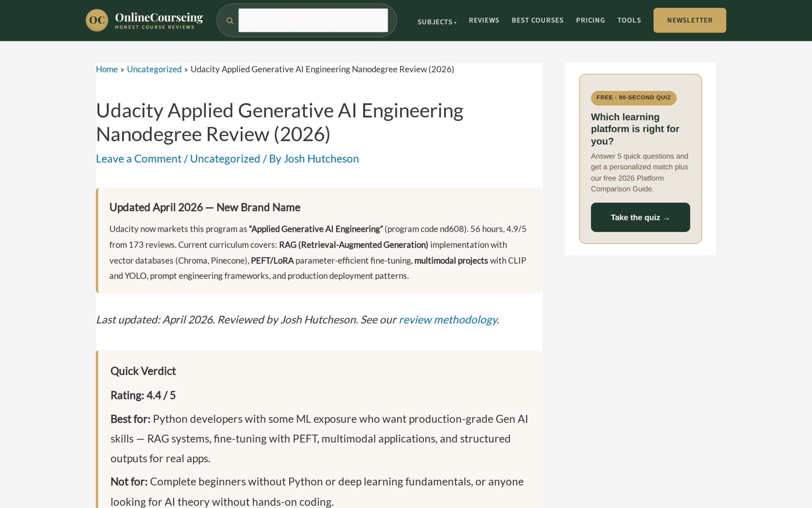Open Uncategorized category link below the title
Image resolution: width=812 pixels, height=508 pixels.
pos(225,158)
